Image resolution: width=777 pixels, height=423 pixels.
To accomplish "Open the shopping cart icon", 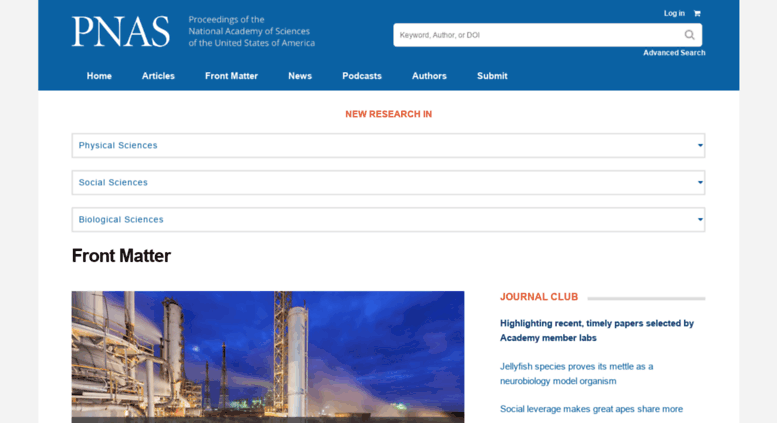I will pyautogui.click(x=697, y=13).
